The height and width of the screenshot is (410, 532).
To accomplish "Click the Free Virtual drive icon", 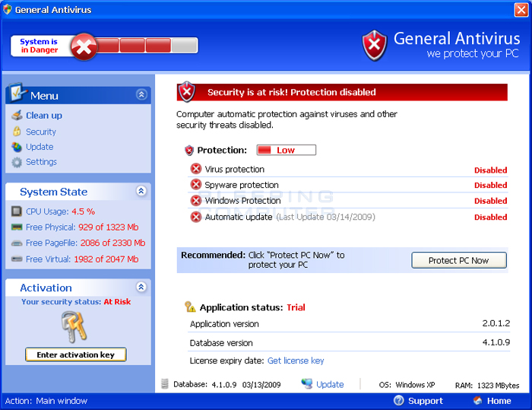I will [x=17, y=259].
